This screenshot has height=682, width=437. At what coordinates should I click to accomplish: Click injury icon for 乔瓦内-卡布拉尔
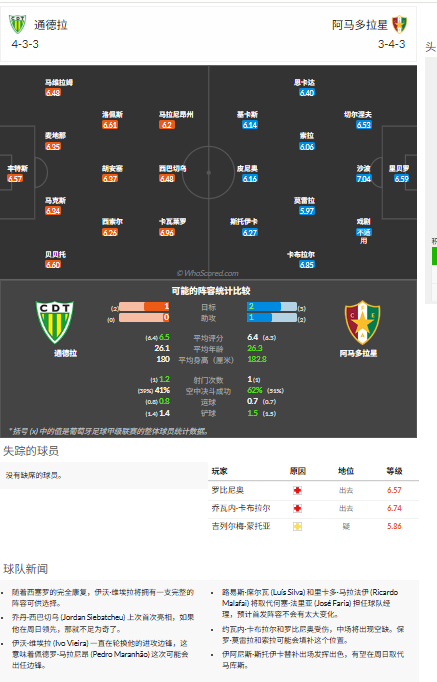[297, 508]
